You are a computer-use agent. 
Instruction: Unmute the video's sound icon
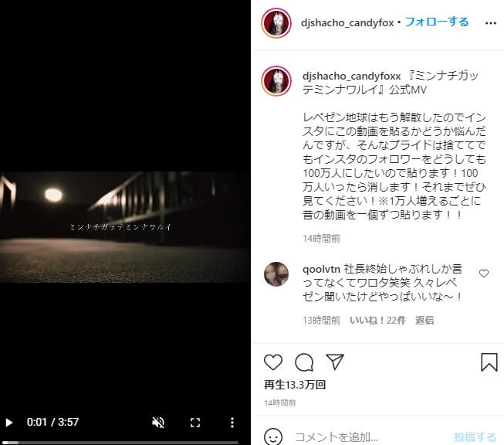(x=158, y=423)
